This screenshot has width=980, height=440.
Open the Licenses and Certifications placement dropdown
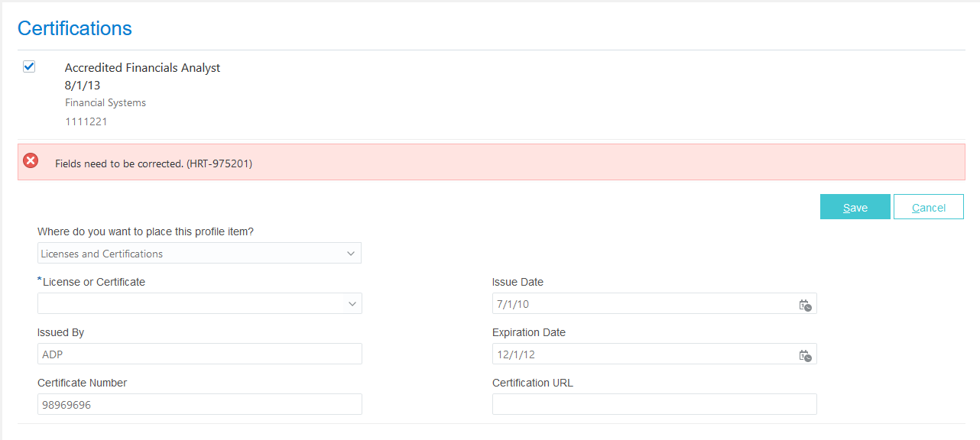pyautogui.click(x=351, y=253)
